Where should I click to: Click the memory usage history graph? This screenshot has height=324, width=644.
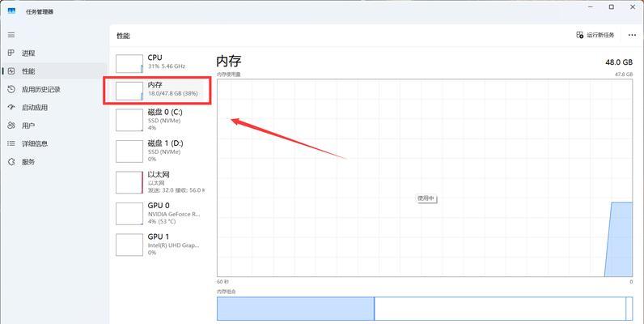point(425,178)
